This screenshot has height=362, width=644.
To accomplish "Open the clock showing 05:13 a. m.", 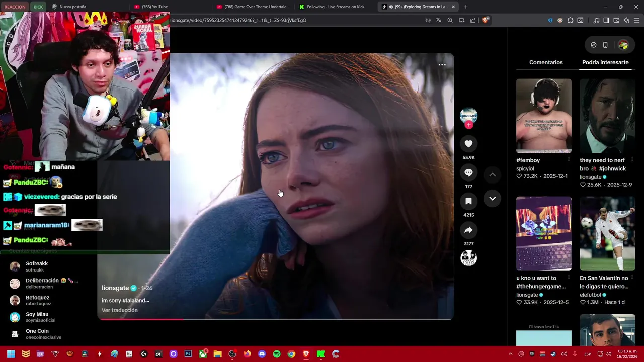I will click(x=627, y=354).
